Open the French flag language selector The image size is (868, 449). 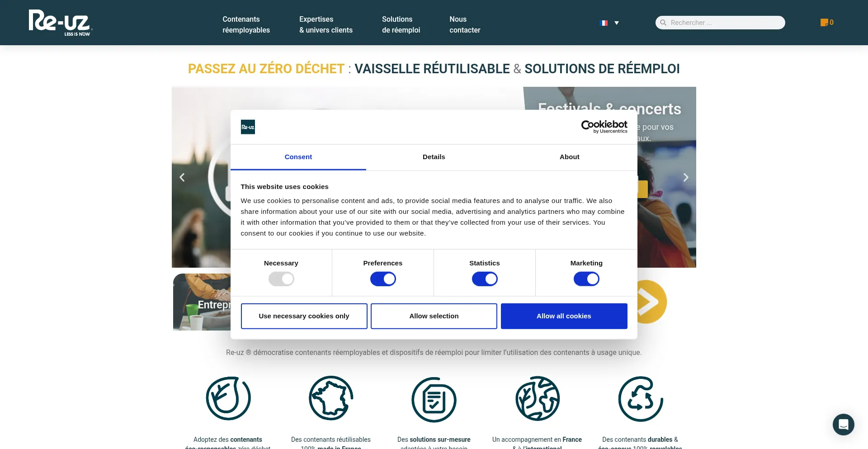tap(604, 23)
